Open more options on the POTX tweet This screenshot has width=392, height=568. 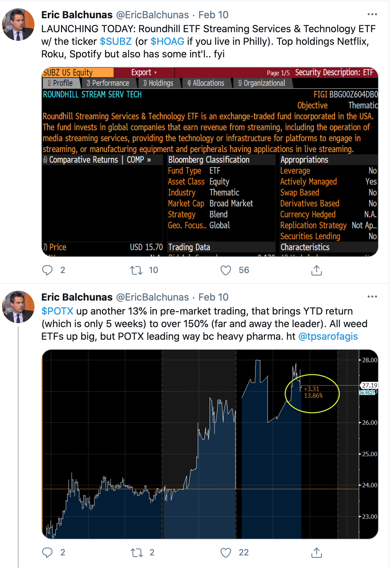372,297
